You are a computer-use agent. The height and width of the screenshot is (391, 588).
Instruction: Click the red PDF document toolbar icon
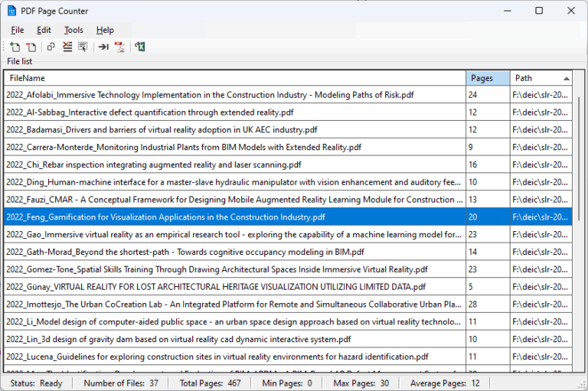[119, 47]
